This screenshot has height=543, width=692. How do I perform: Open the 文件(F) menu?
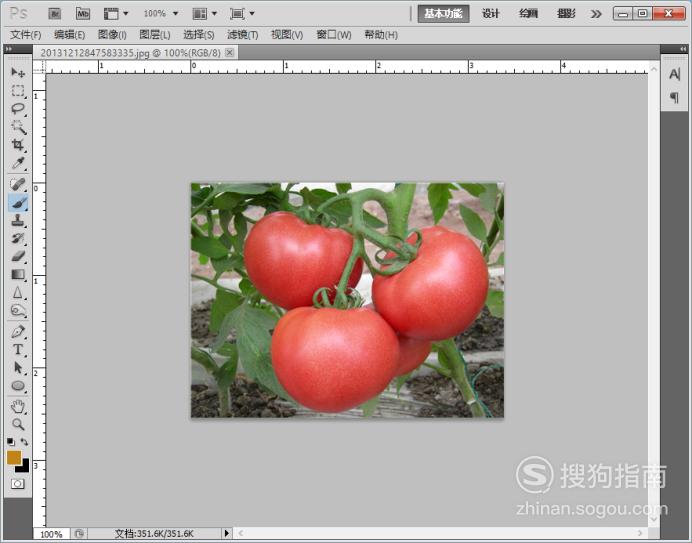click(x=26, y=34)
